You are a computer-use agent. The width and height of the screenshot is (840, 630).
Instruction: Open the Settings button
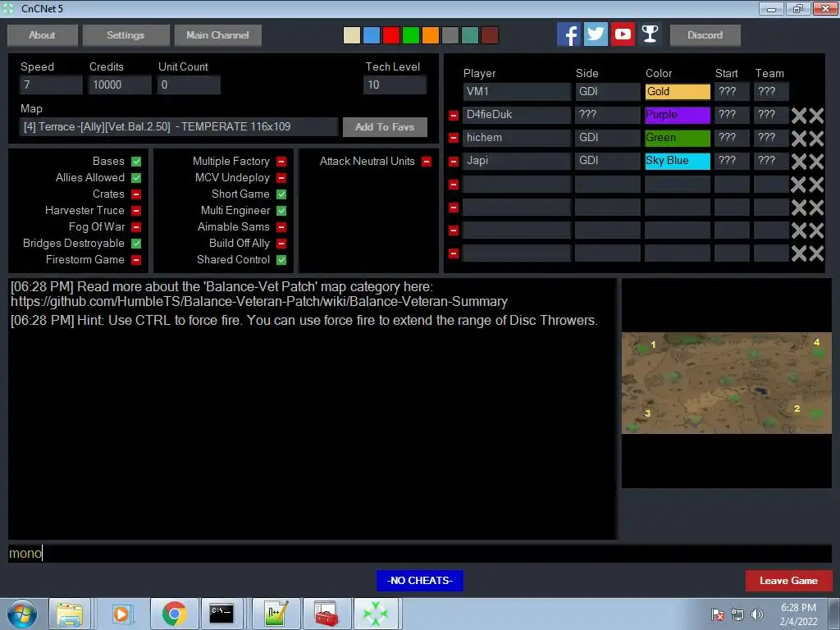(x=126, y=35)
